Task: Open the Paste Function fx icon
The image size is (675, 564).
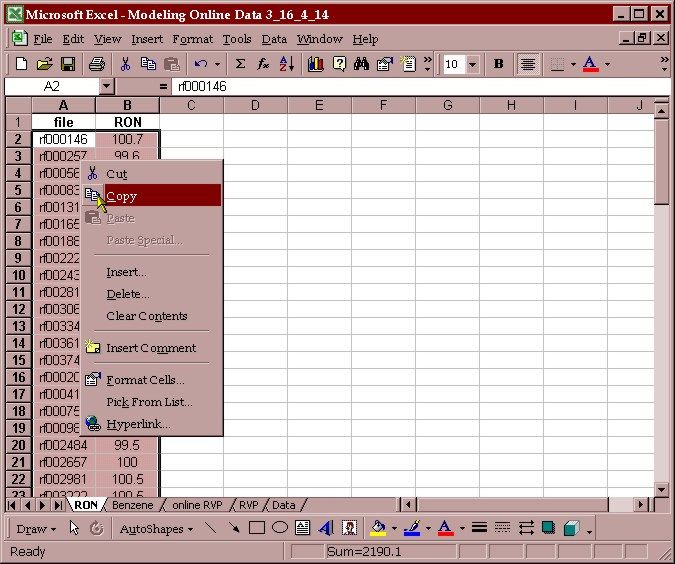Action: 263,64
